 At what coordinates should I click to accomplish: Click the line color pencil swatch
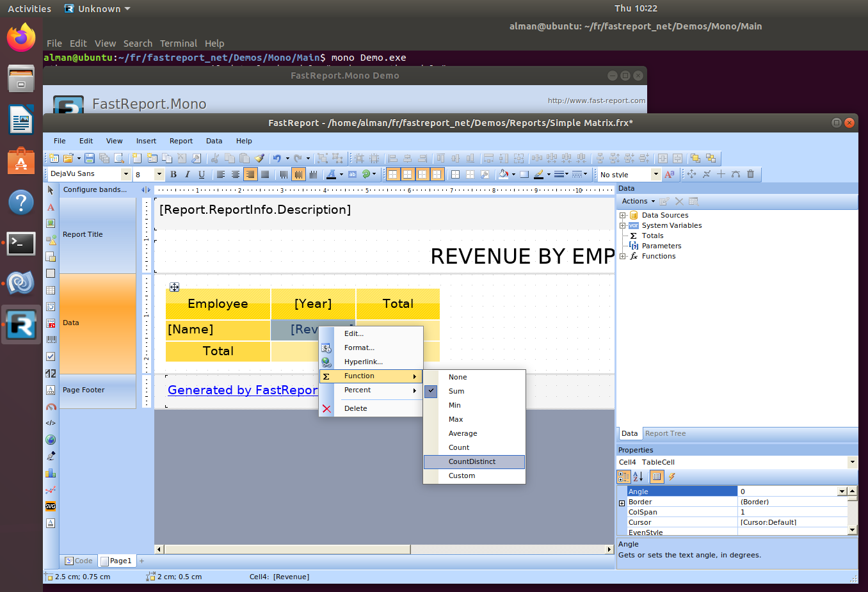pyautogui.click(x=538, y=174)
